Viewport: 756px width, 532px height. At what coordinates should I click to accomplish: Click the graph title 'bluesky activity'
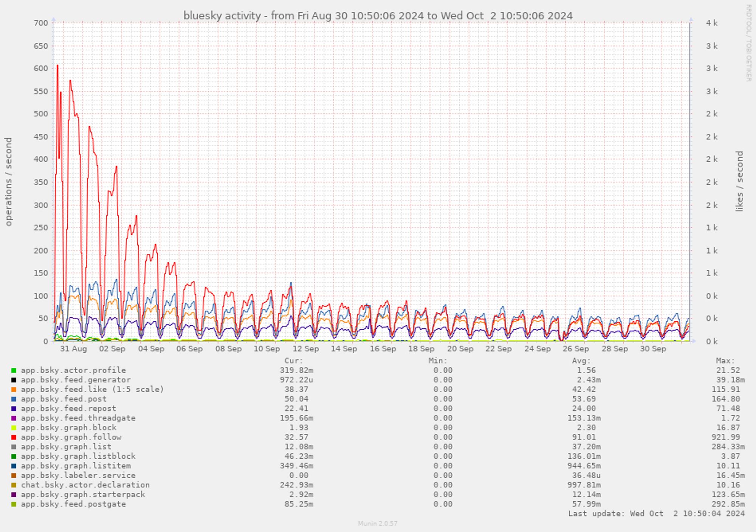(222, 16)
